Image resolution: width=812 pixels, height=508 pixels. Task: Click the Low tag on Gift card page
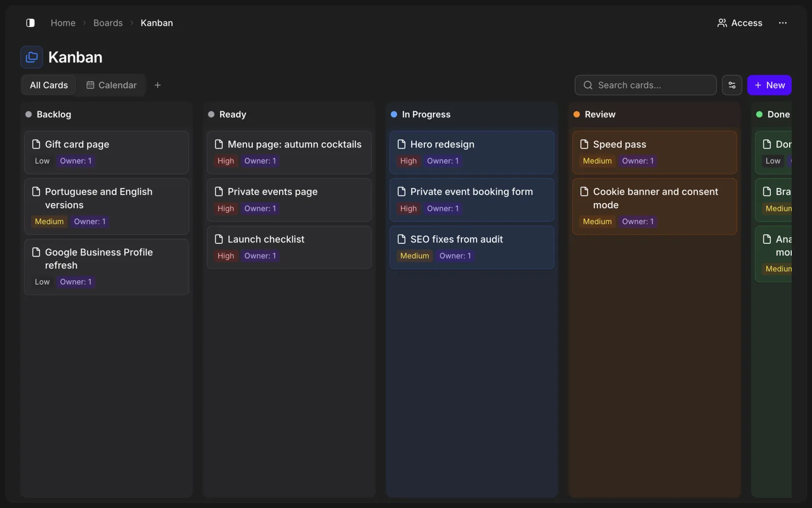click(x=42, y=161)
